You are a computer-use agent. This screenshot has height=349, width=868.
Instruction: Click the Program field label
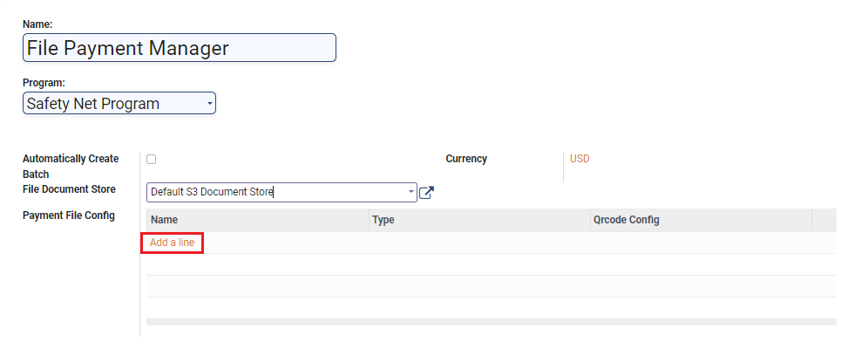(44, 83)
